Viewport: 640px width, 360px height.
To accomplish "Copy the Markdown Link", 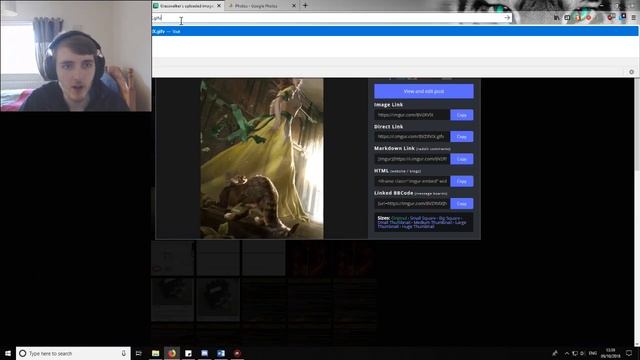I will [462, 159].
